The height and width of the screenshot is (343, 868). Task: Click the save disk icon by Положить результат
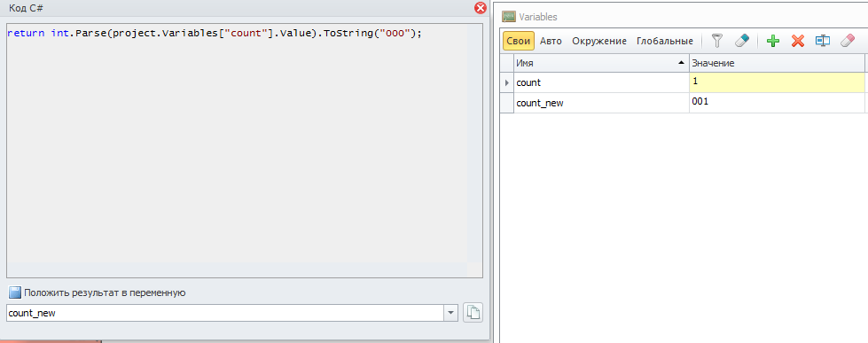point(14,292)
